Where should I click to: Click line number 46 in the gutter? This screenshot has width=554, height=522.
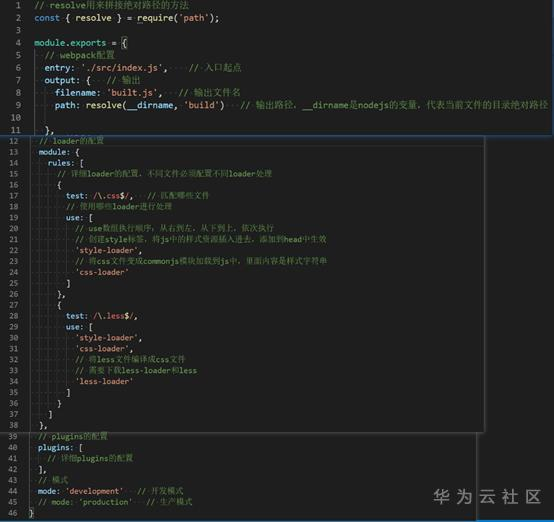(13, 513)
